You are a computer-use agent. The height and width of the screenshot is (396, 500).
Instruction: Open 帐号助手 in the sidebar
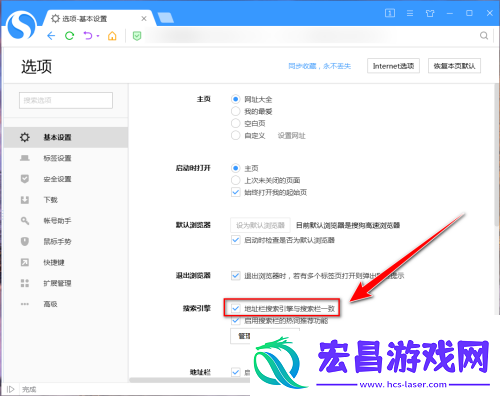[x=66, y=221]
